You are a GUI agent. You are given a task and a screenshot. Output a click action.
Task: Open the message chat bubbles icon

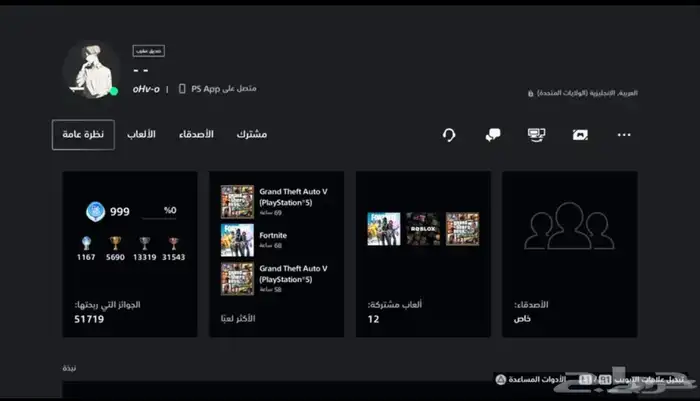point(493,135)
